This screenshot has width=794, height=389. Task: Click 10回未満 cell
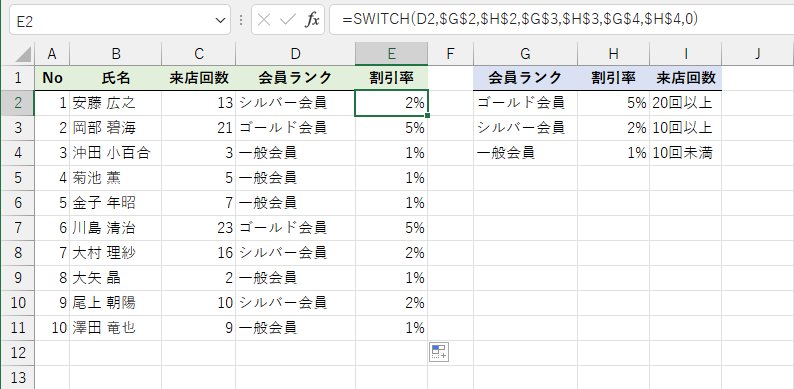(x=686, y=153)
